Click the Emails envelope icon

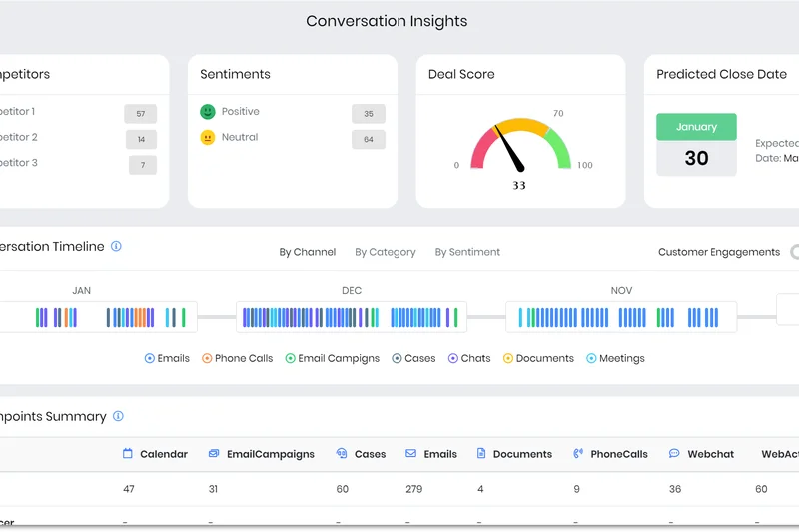pyautogui.click(x=410, y=454)
